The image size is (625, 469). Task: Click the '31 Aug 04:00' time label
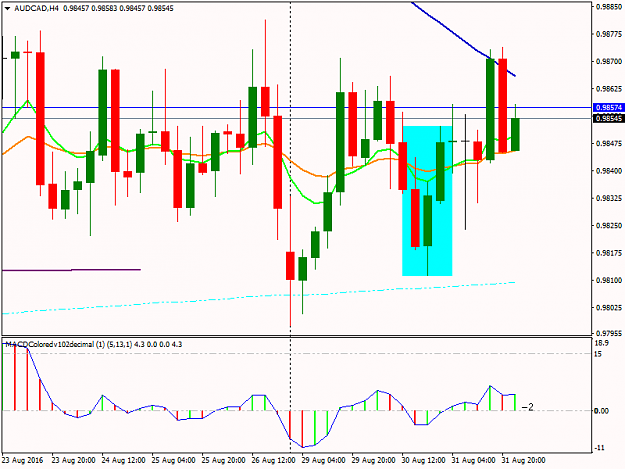pyautogui.click(x=474, y=460)
